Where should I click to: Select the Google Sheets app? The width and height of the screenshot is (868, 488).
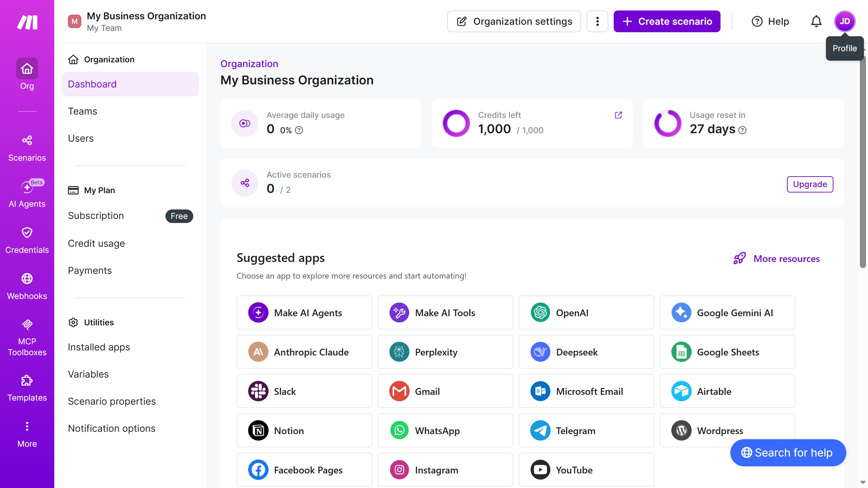(x=728, y=352)
